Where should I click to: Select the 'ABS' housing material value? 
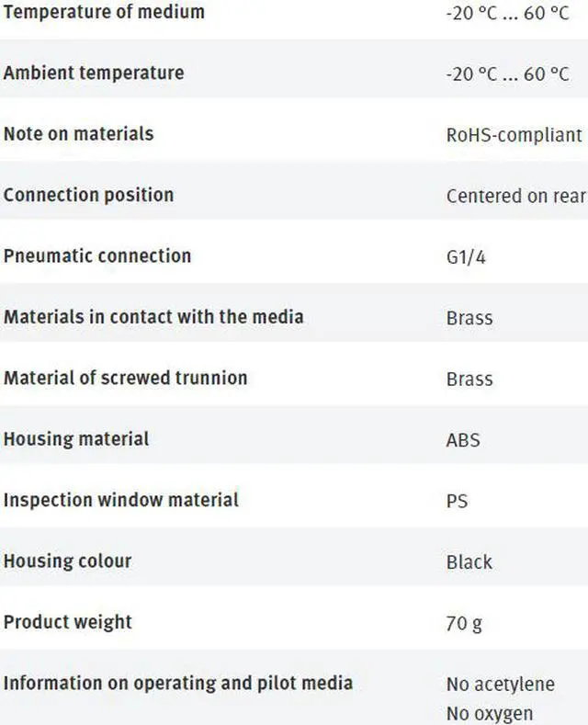[463, 440]
